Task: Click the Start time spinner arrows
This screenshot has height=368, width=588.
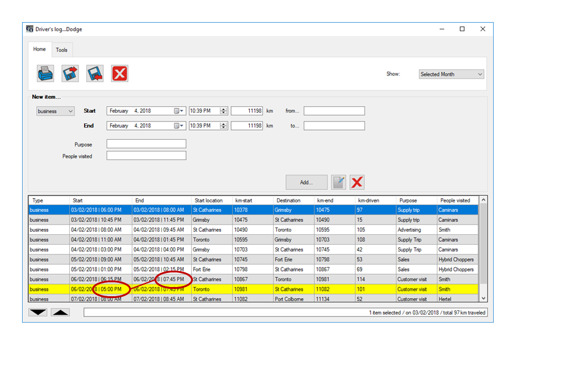Action: tap(224, 111)
